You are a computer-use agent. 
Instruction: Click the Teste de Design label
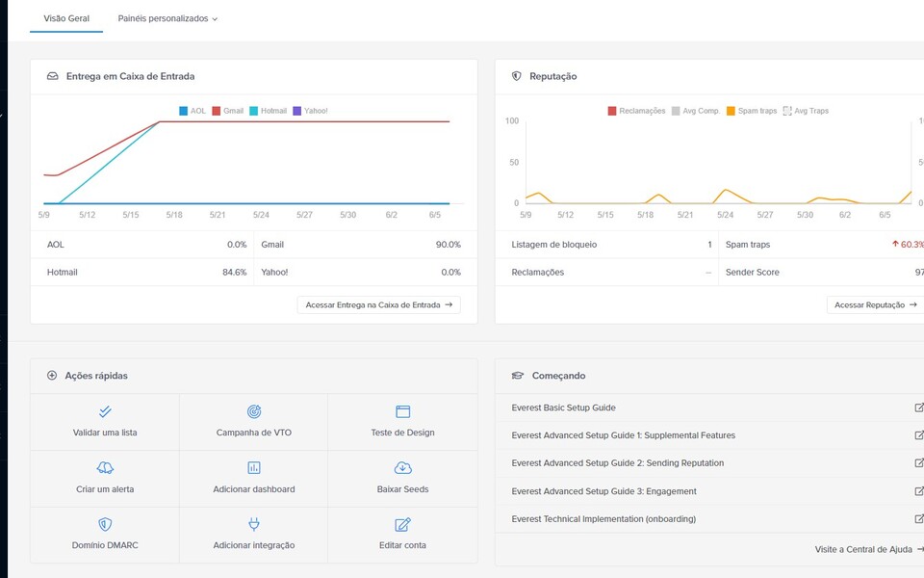(x=403, y=433)
